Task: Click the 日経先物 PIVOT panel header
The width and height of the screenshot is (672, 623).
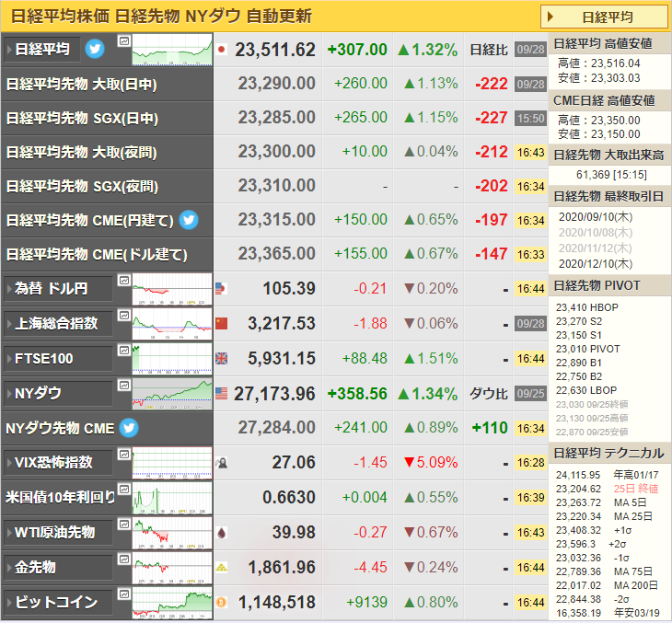Action: 609,285
